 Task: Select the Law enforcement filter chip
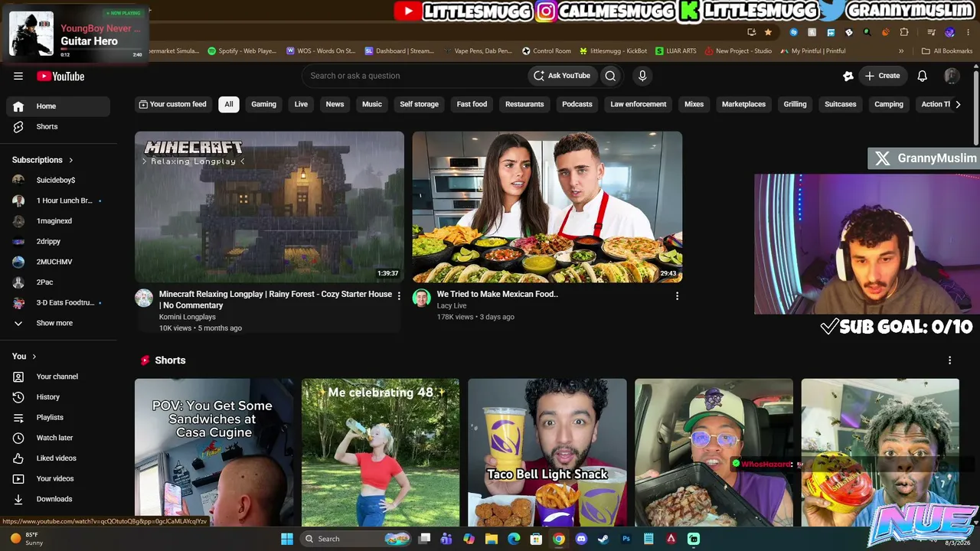point(638,104)
